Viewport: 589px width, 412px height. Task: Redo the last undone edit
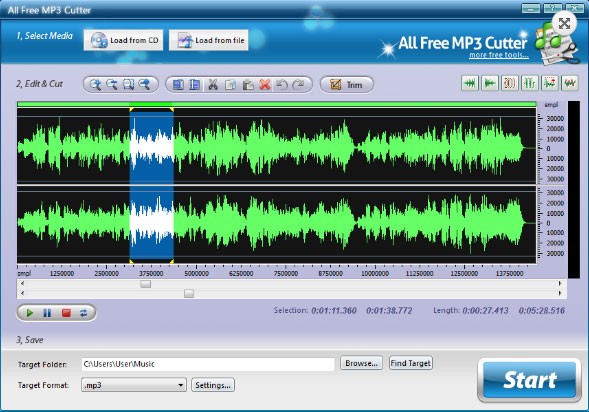pyautogui.click(x=299, y=85)
